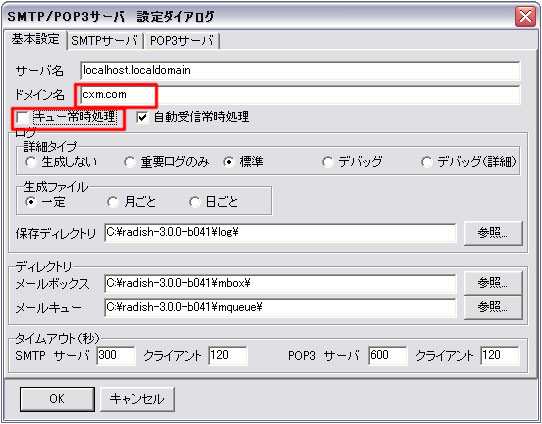This screenshot has width=542, height=424.
Task: Uncheck 自動受信常時処理 checkbox
Action: 142,117
